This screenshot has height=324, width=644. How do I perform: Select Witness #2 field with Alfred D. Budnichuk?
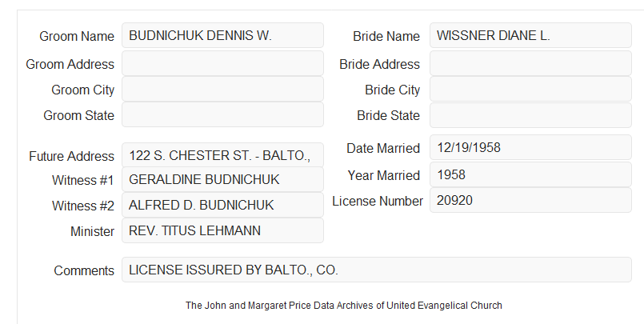click(x=222, y=205)
